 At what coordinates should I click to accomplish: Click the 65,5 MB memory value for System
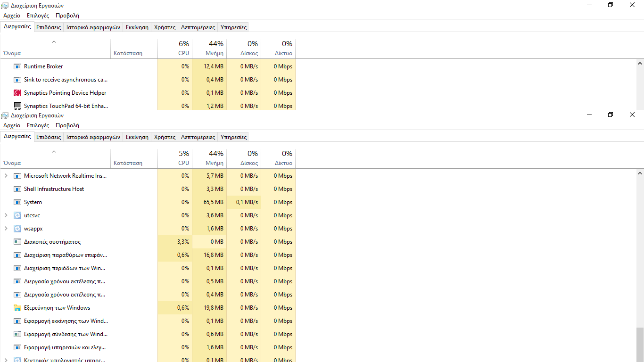[x=214, y=202]
